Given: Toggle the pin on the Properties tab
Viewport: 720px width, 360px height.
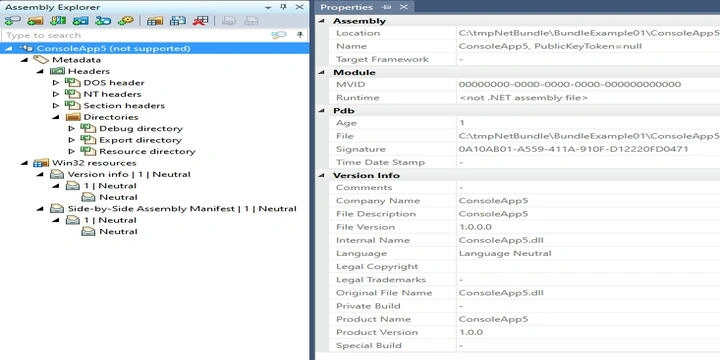Looking at the screenshot, I should [387, 7].
